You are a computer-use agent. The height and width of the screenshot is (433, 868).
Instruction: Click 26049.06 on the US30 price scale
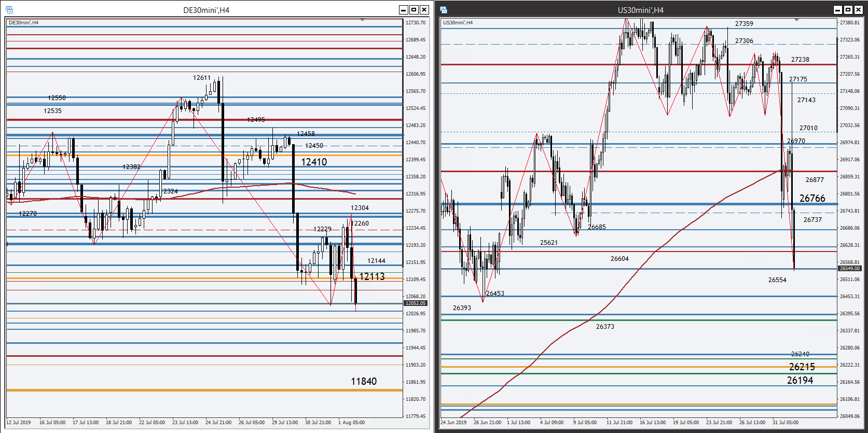tap(850, 416)
